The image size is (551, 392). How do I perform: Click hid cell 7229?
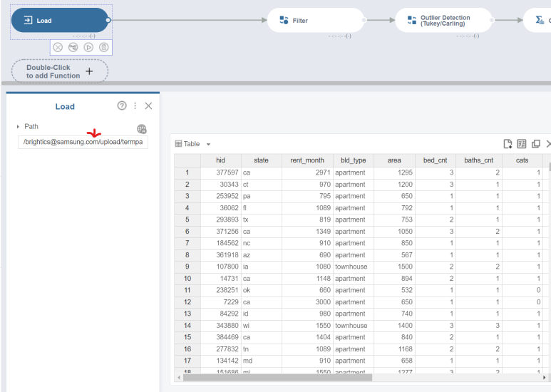221,302
